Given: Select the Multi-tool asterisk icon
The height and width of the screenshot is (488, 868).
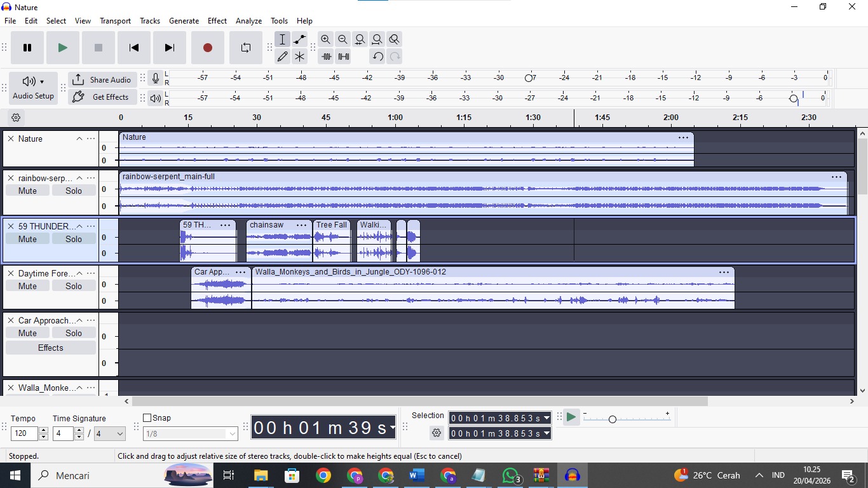Looking at the screenshot, I should [300, 57].
